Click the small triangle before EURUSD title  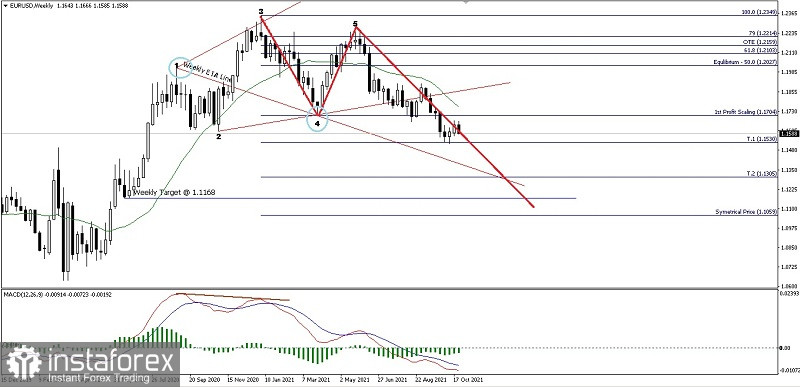coord(5,5)
